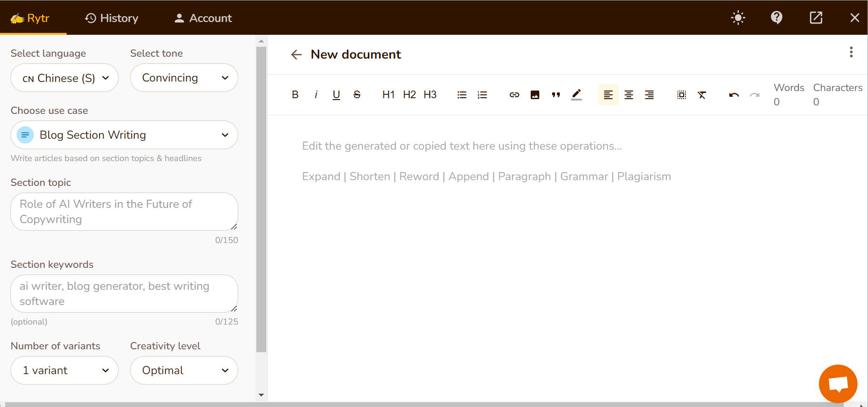Open Rytr in a new window icon
Screen dimensions: 868x407
tap(816, 18)
